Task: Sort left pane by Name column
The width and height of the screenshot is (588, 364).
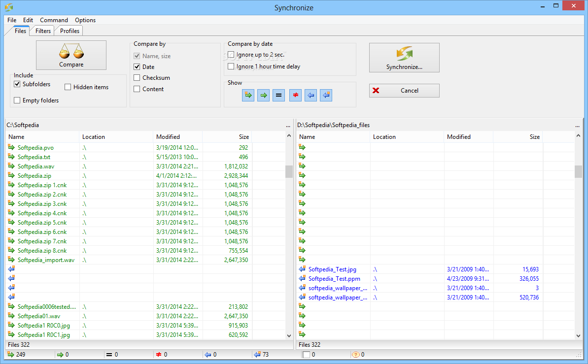Action: point(43,137)
